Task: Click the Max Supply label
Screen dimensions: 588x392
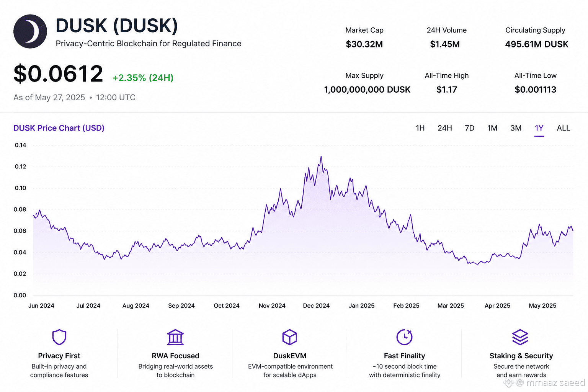Action: (x=364, y=76)
